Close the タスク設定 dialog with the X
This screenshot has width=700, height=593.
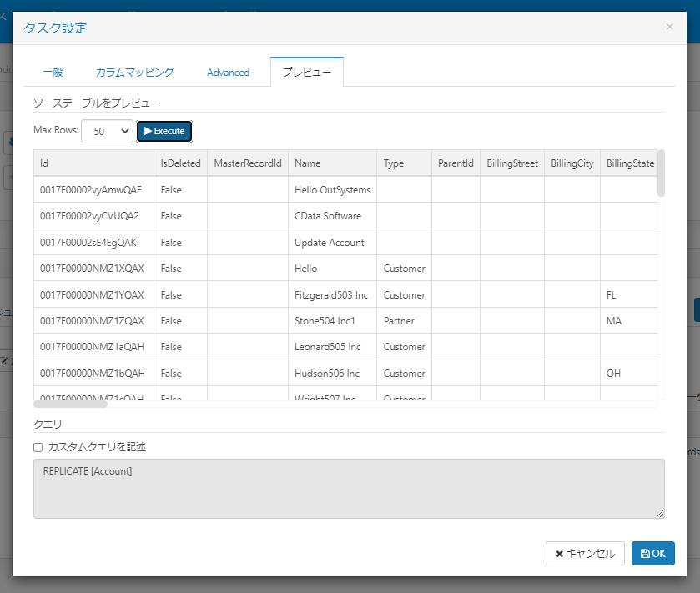tap(669, 27)
